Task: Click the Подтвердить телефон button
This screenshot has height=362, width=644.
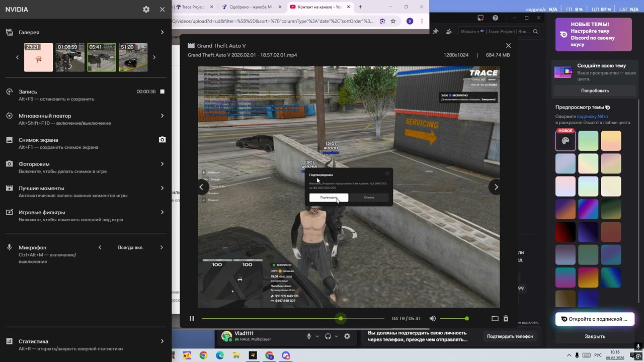Action: pos(510,336)
